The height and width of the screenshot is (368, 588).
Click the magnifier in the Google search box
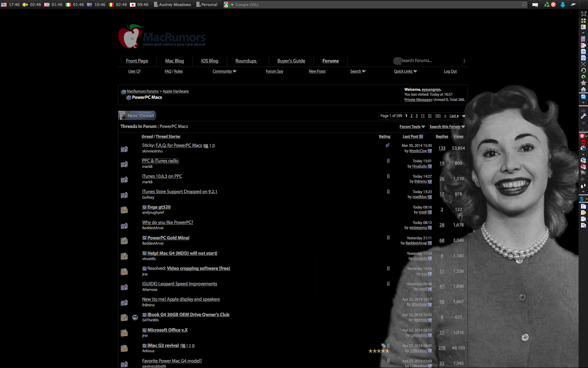pyautogui.click(x=524, y=5)
